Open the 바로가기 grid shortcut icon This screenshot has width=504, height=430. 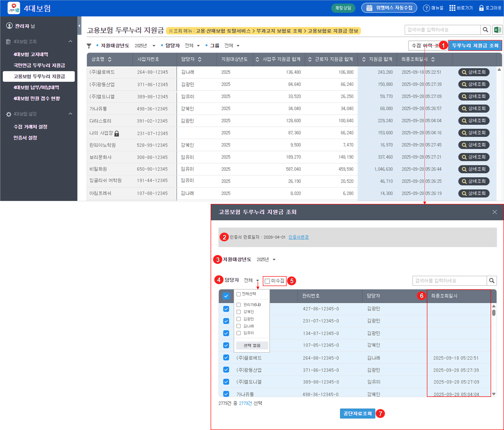click(452, 8)
